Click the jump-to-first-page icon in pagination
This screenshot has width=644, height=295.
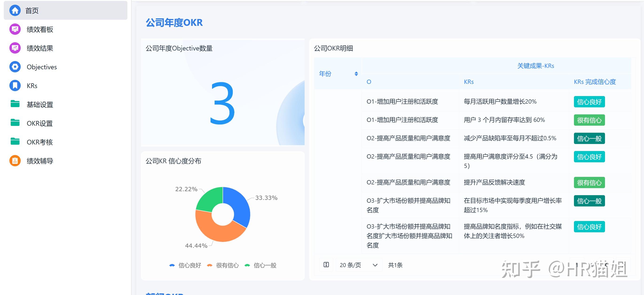[x=326, y=265]
